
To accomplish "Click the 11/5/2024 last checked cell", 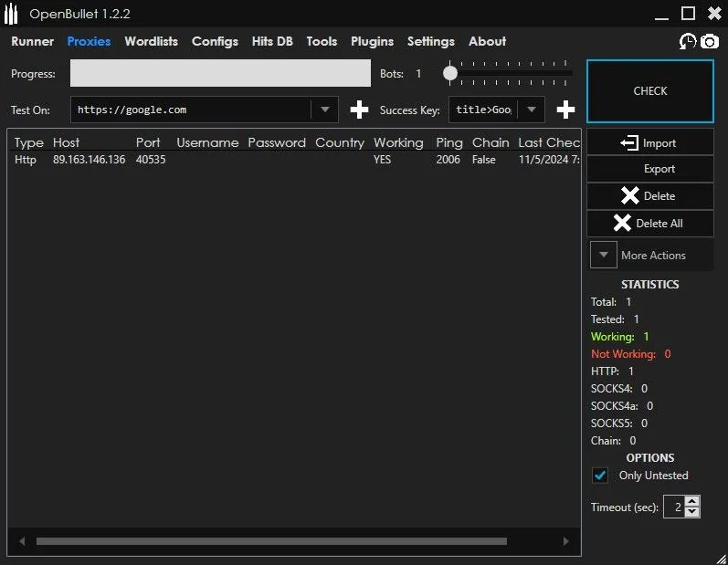I will 549,160.
